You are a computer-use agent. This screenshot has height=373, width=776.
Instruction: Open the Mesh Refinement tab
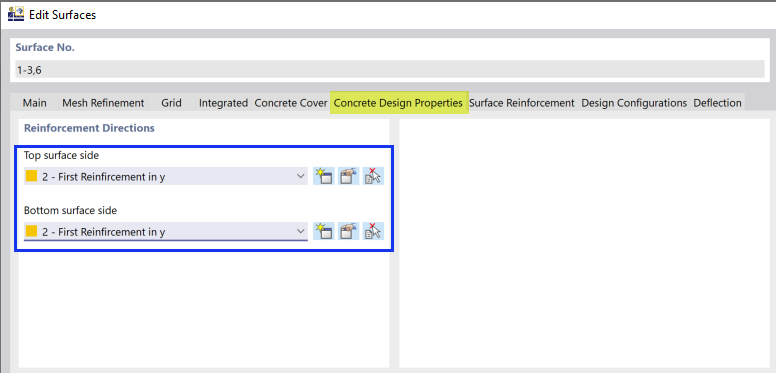pos(103,103)
